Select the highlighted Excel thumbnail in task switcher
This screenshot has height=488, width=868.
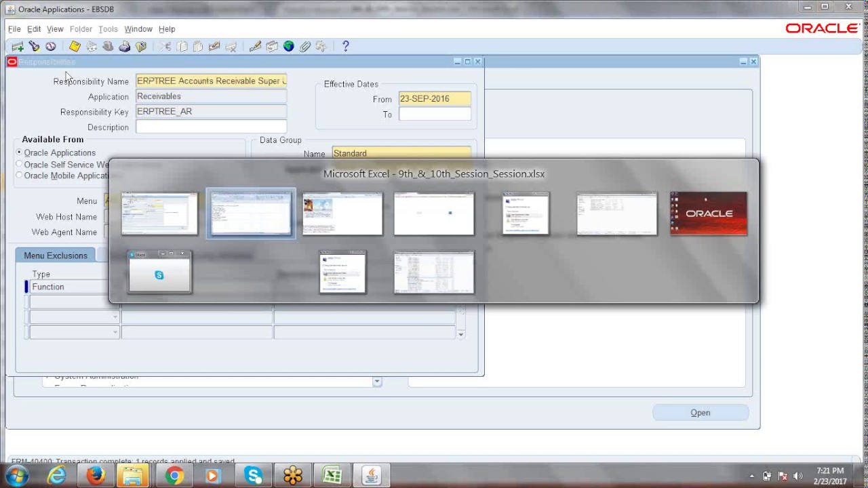point(251,213)
